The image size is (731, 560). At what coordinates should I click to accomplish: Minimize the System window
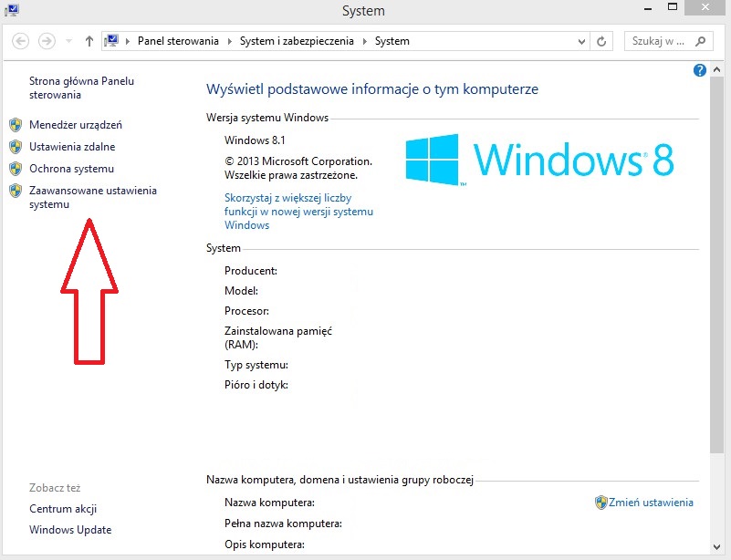pos(648,8)
